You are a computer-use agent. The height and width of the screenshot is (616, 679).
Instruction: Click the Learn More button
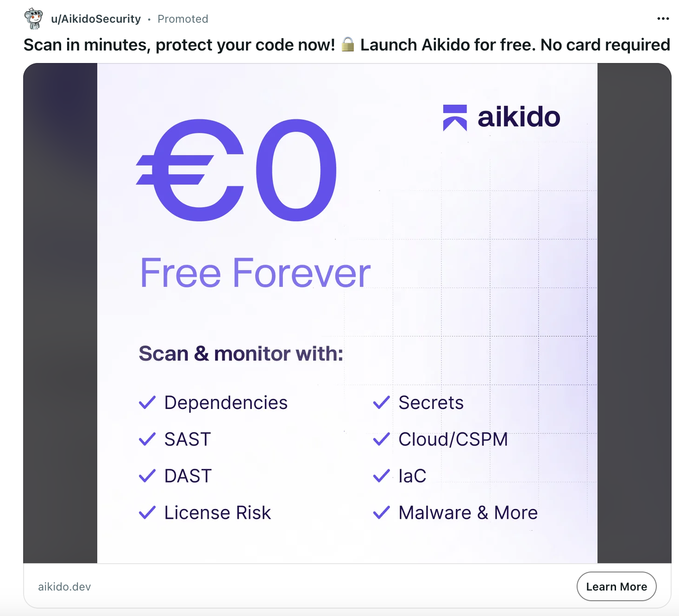point(616,586)
